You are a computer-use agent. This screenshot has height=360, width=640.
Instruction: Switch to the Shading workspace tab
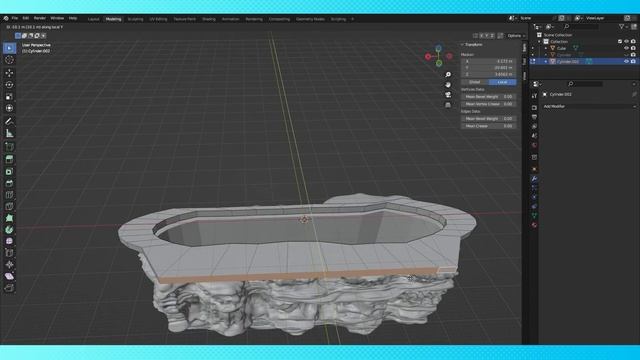click(x=209, y=19)
